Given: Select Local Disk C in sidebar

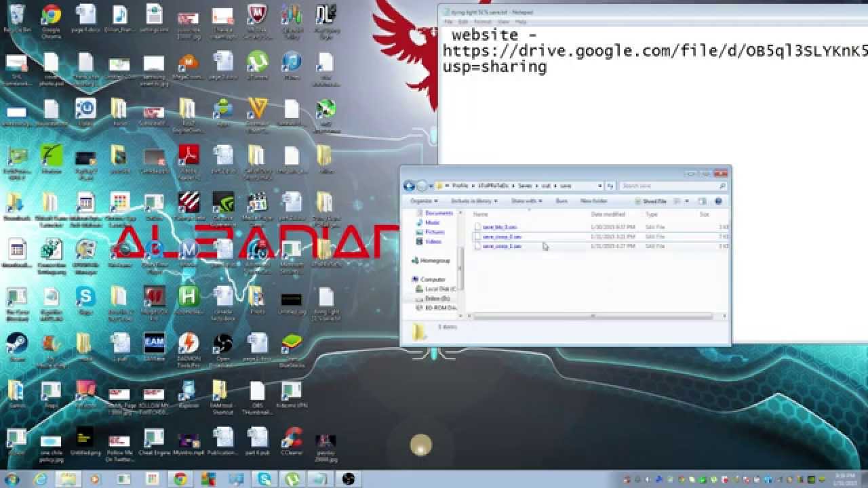Looking at the screenshot, I should click(435, 289).
